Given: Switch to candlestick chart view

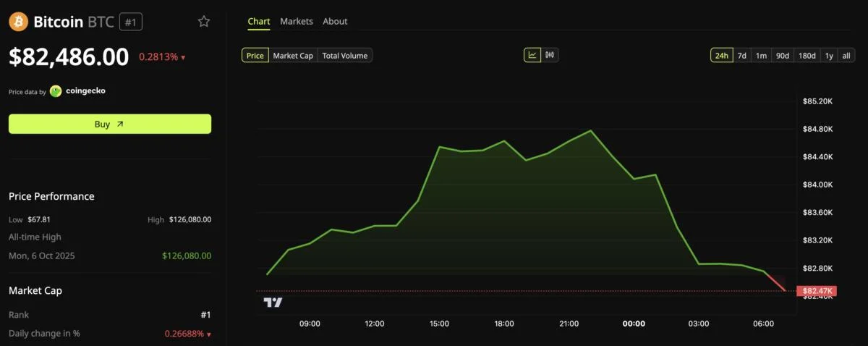Looking at the screenshot, I should [x=550, y=55].
